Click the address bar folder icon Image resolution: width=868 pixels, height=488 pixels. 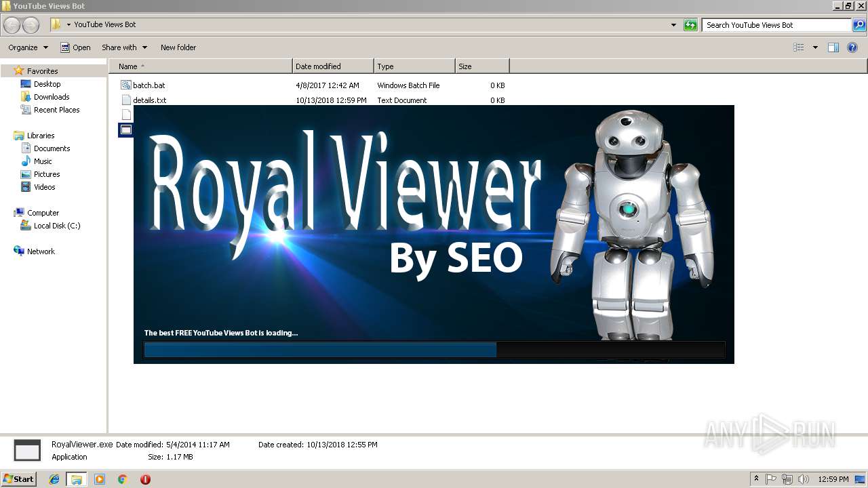(x=56, y=24)
